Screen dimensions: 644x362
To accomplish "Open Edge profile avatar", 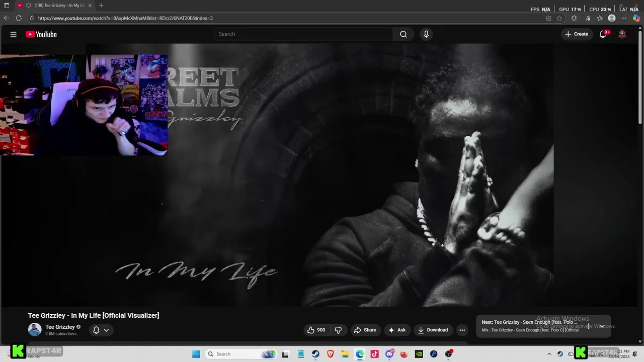I will coord(612,18).
